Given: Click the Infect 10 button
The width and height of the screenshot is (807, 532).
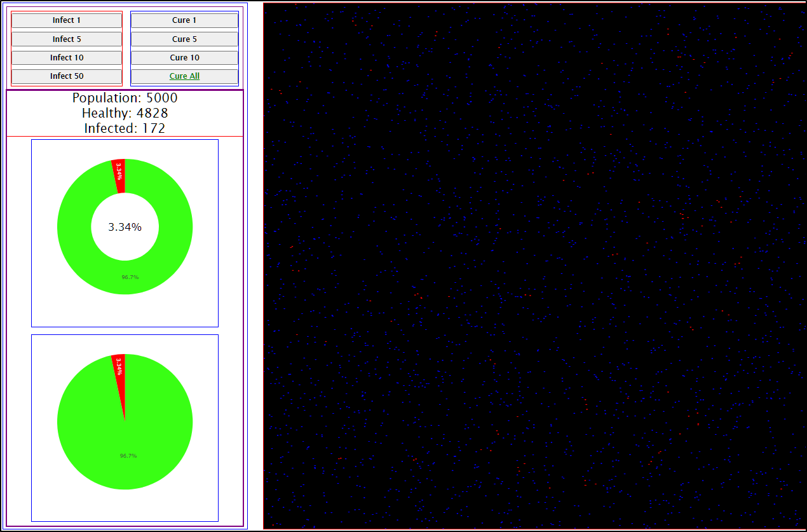Looking at the screenshot, I should point(66,57).
